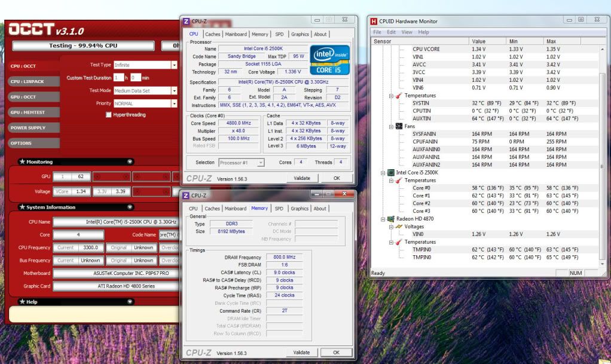This screenshot has height=364, width=611.
Task: Click the scroll down arrow in Hardware Monitor
Action: pos(603,264)
